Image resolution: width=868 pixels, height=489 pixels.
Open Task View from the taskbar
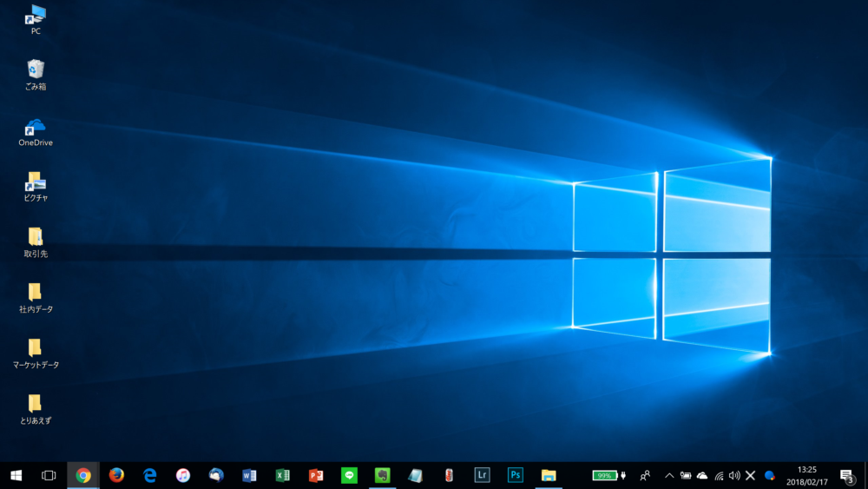(49, 475)
